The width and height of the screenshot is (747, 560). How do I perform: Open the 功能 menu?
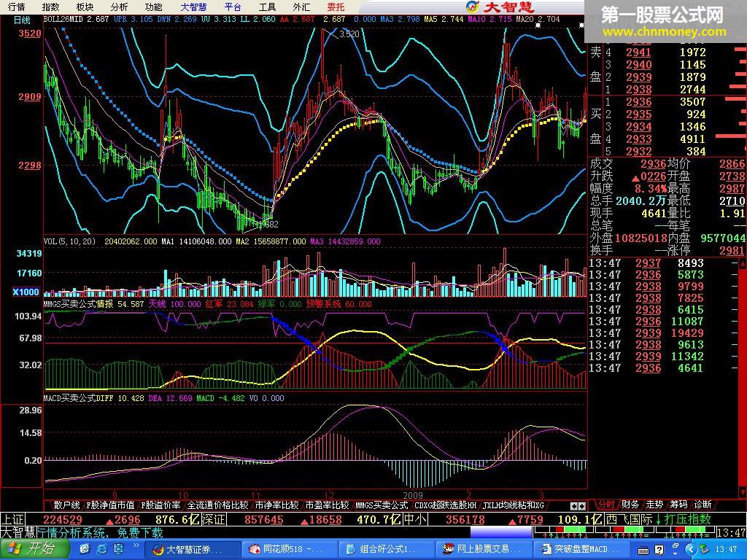click(153, 7)
